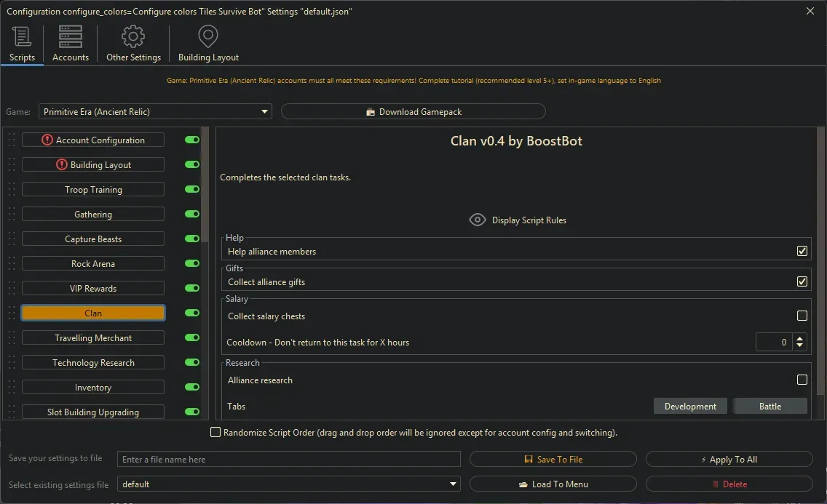Increase cooldown hours with up arrow
827x504 pixels.
click(x=799, y=338)
